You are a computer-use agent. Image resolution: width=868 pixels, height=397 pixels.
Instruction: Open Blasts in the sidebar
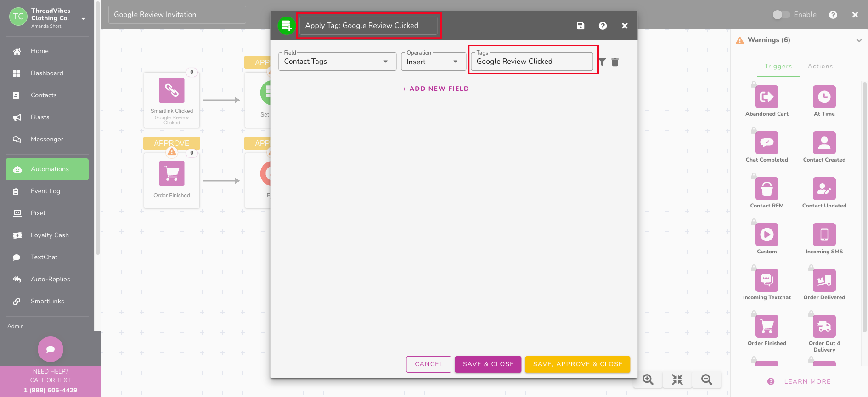47,117
